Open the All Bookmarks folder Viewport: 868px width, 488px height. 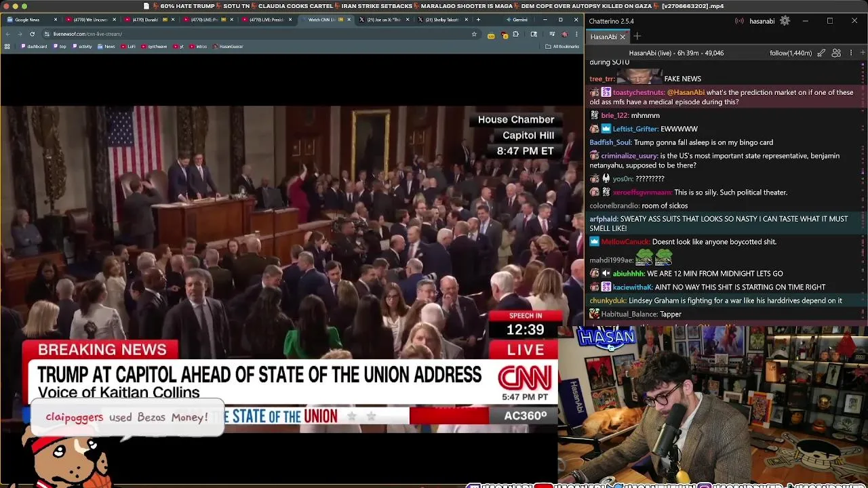pyautogui.click(x=562, y=47)
